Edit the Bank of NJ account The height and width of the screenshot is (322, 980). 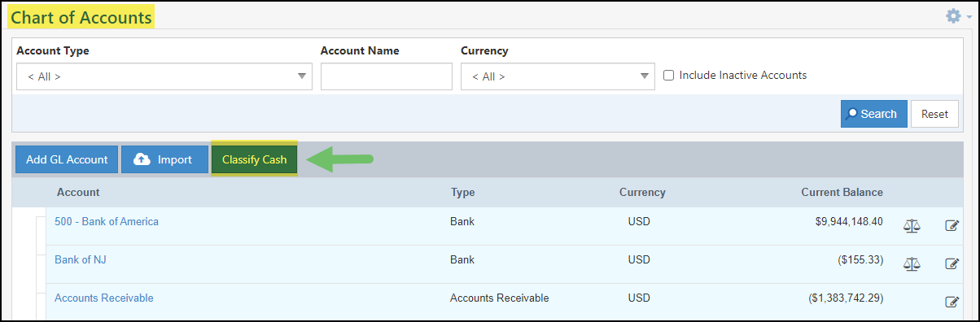click(x=952, y=263)
